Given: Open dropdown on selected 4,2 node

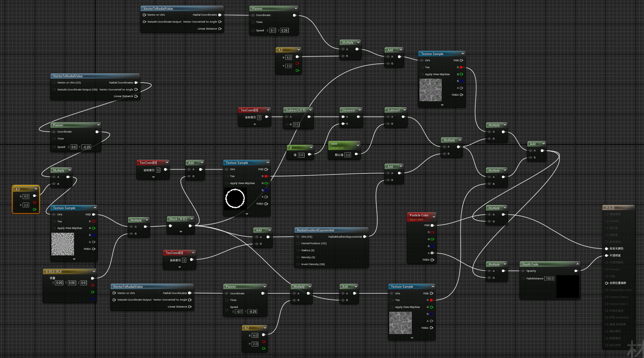Looking at the screenshot, I should 36,189.
